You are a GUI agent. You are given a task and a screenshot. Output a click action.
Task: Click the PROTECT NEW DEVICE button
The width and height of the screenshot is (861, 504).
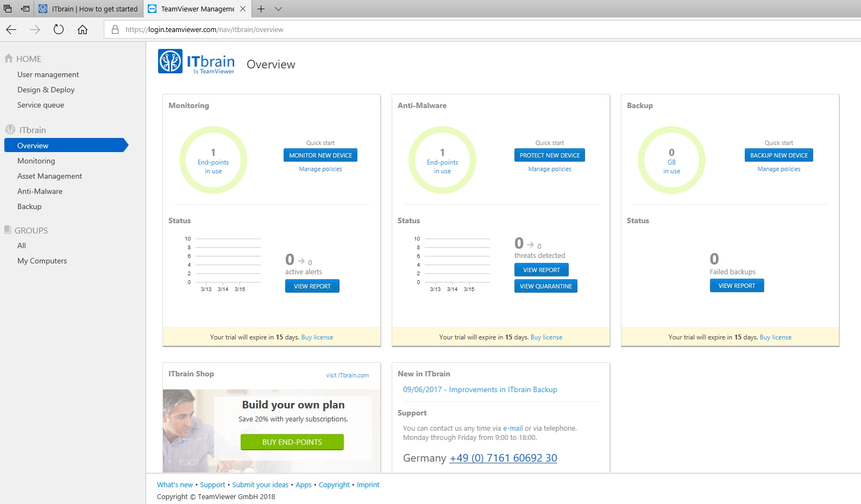[550, 155]
